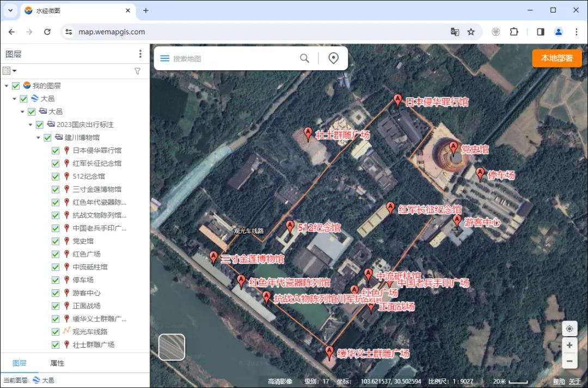Click the 抗战文物陈列馆 map marker

tap(266, 297)
